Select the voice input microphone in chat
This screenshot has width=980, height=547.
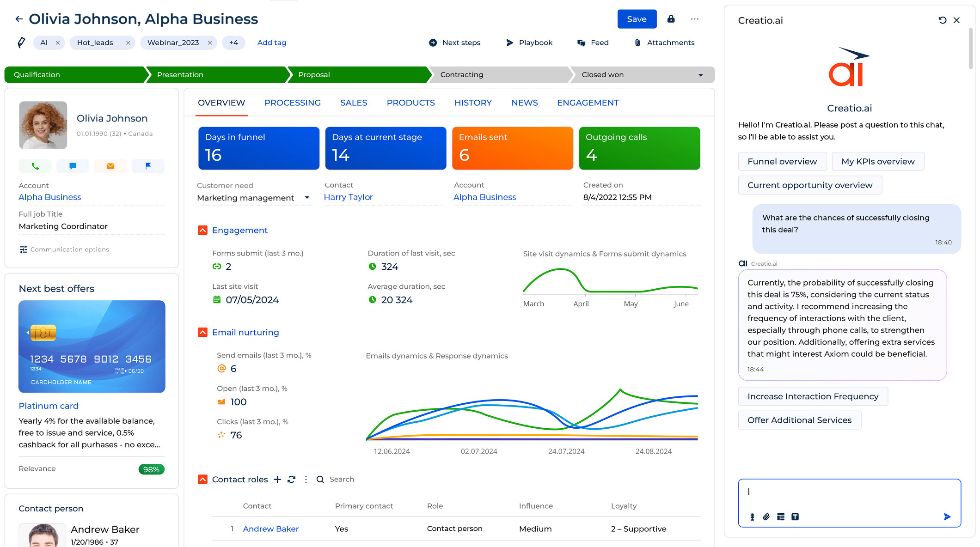(752, 517)
